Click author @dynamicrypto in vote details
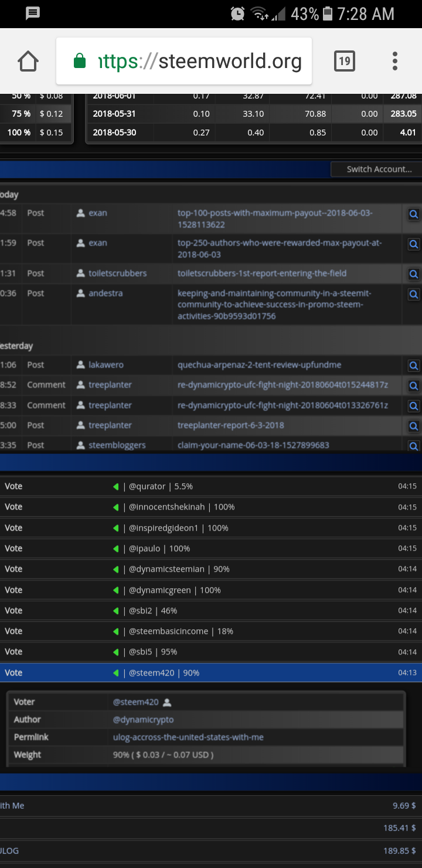Image resolution: width=422 pixels, height=868 pixels. [x=143, y=720]
